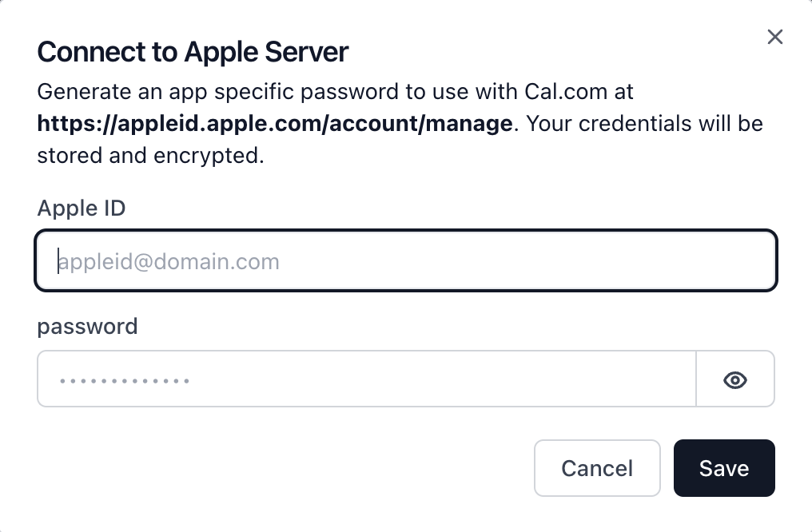Click empty space in the password box
Image resolution: width=812 pixels, height=532 pixels.
tap(440, 379)
